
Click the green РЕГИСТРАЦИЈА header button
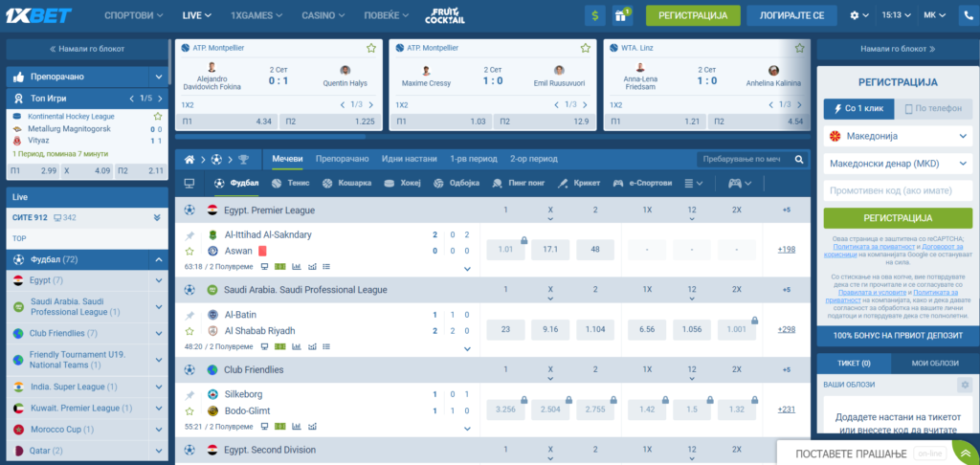693,15
